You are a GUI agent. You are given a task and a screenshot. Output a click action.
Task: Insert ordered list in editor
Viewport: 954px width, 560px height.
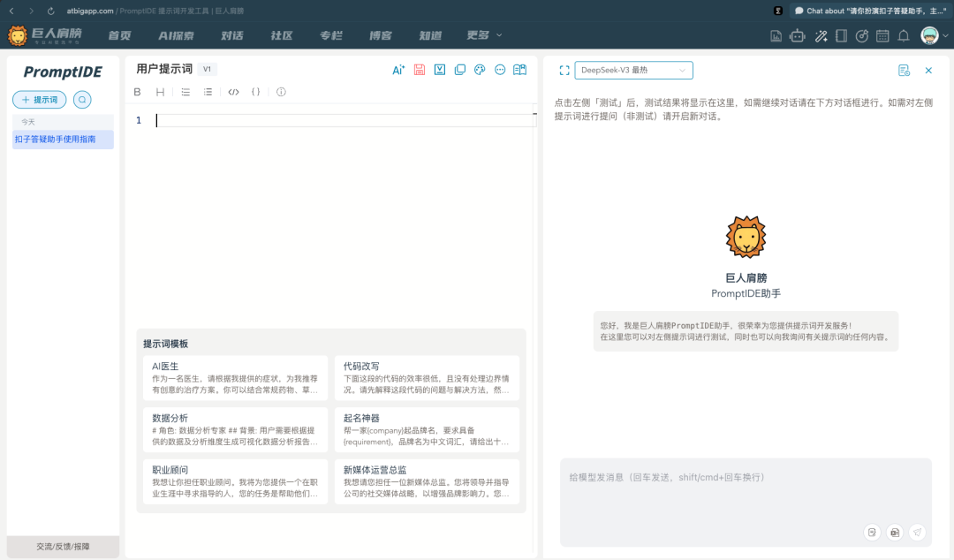pyautogui.click(x=208, y=92)
